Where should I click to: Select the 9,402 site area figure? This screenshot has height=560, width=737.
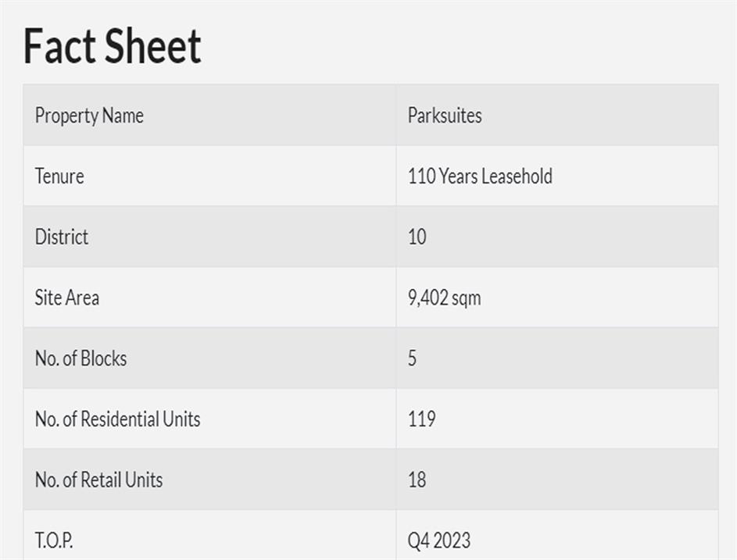[x=425, y=298]
